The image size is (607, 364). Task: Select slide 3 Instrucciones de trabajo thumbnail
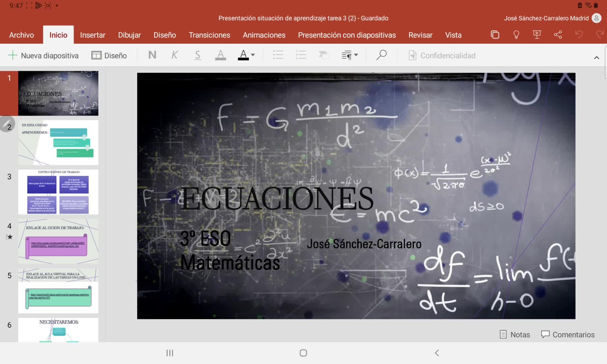(58, 192)
